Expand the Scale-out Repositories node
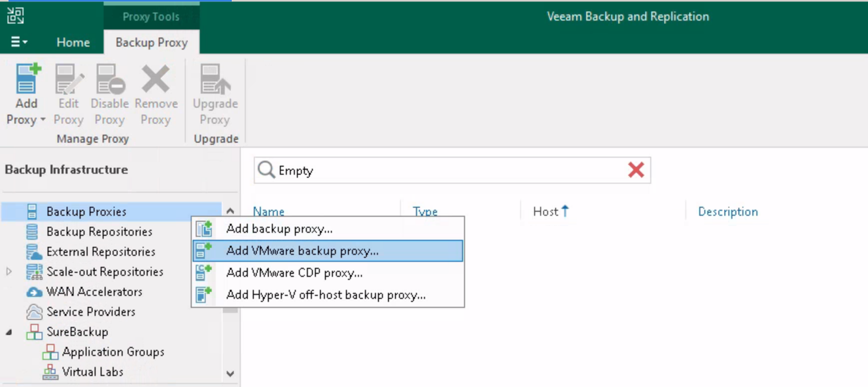 (9, 272)
